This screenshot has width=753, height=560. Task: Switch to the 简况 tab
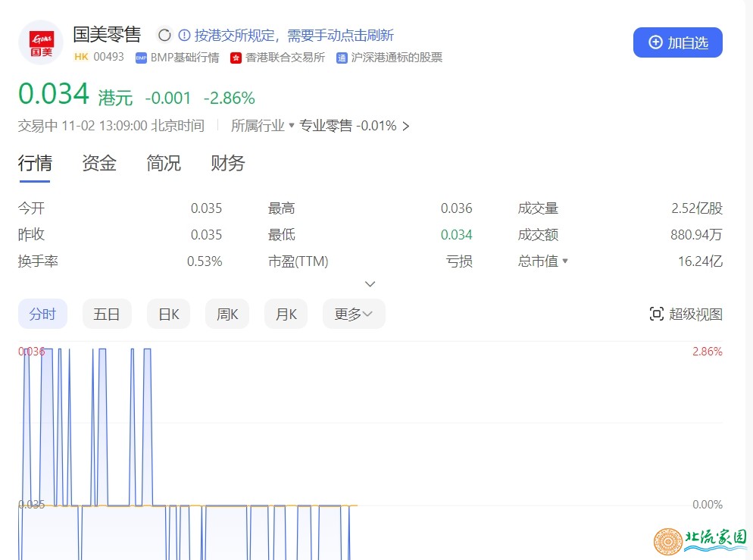(164, 163)
